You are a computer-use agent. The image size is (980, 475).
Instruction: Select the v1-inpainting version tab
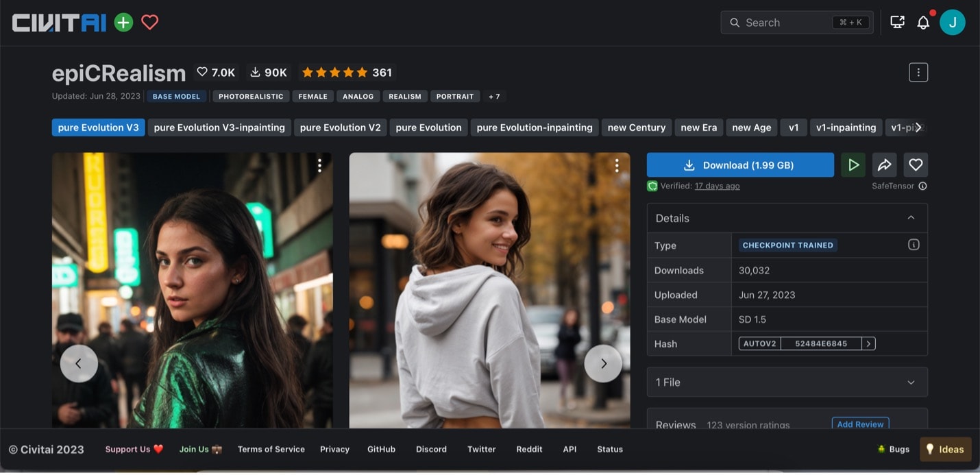tap(846, 127)
